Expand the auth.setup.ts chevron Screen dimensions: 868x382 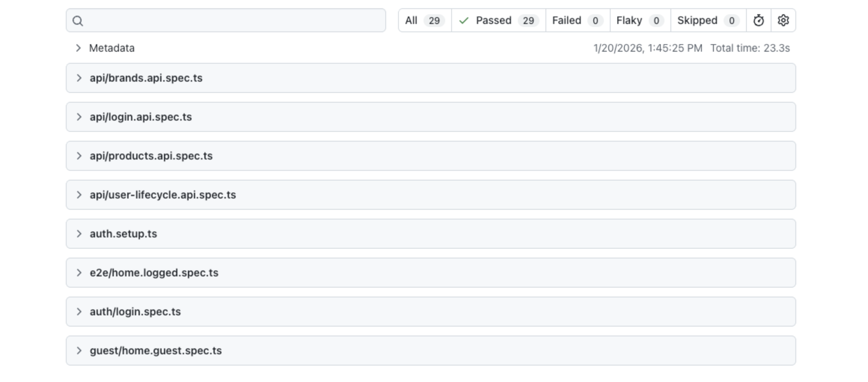pos(79,234)
